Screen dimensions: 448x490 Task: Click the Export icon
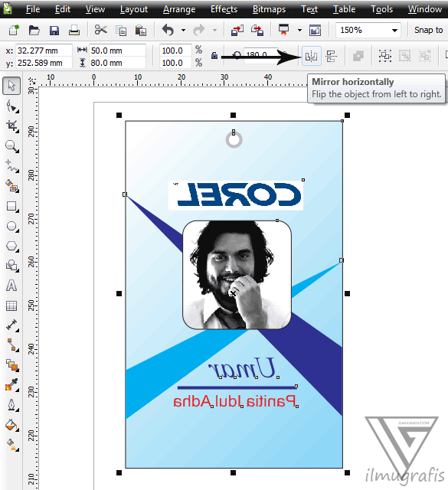[x=257, y=31]
